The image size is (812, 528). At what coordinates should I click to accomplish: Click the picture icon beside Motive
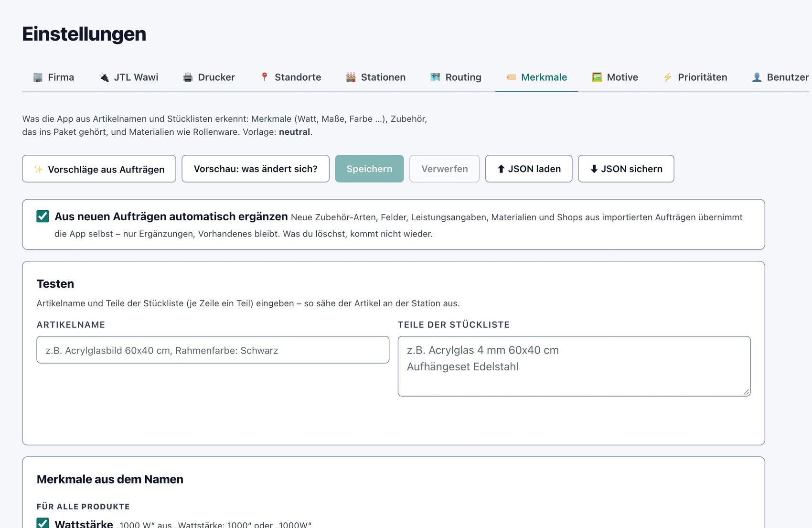[597, 77]
